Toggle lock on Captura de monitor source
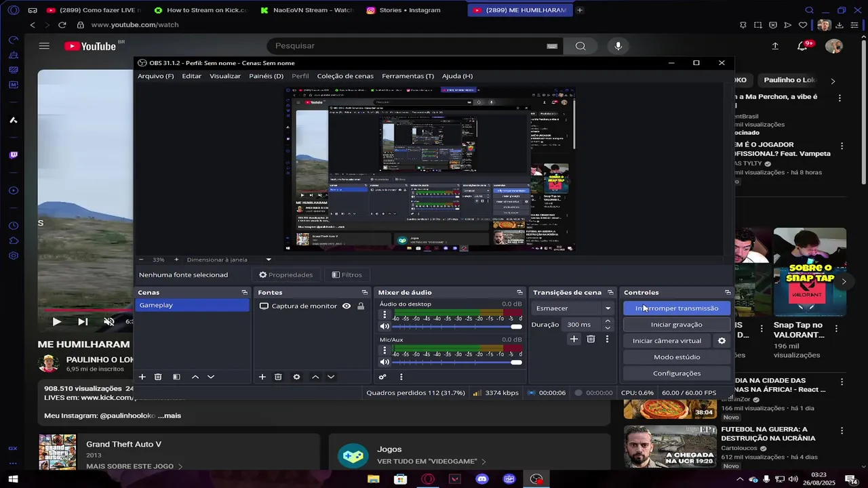 click(361, 306)
